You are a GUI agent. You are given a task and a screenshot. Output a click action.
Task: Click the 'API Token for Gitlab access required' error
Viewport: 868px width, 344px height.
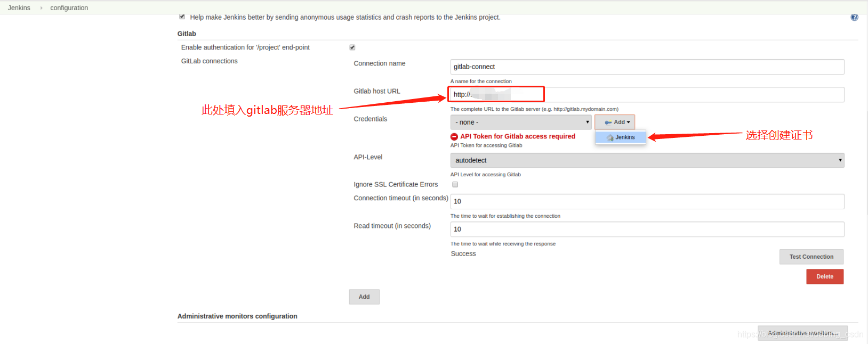coord(518,136)
